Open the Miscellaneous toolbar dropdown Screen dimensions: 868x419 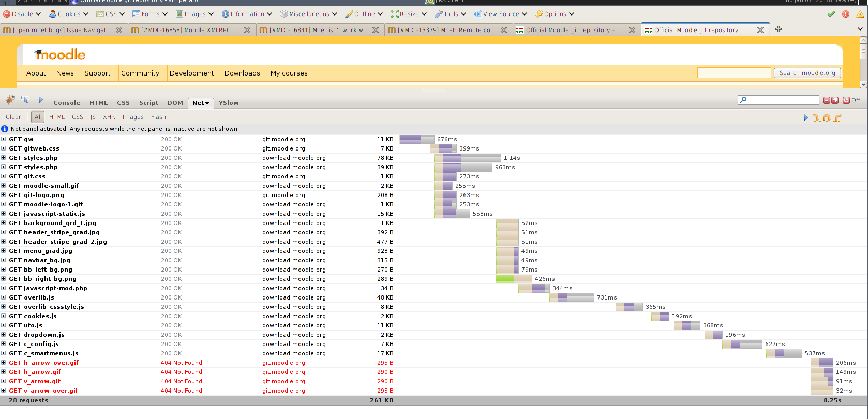[308, 14]
